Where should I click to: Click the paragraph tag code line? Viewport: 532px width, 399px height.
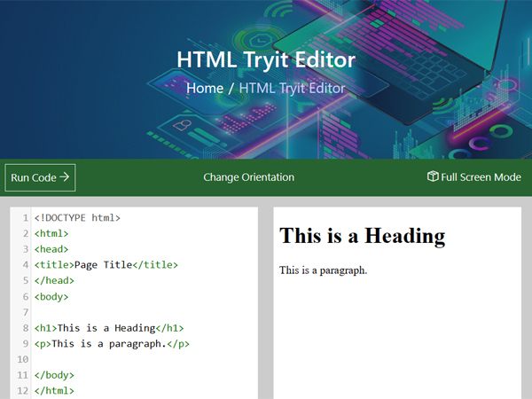(x=113, y=344)
